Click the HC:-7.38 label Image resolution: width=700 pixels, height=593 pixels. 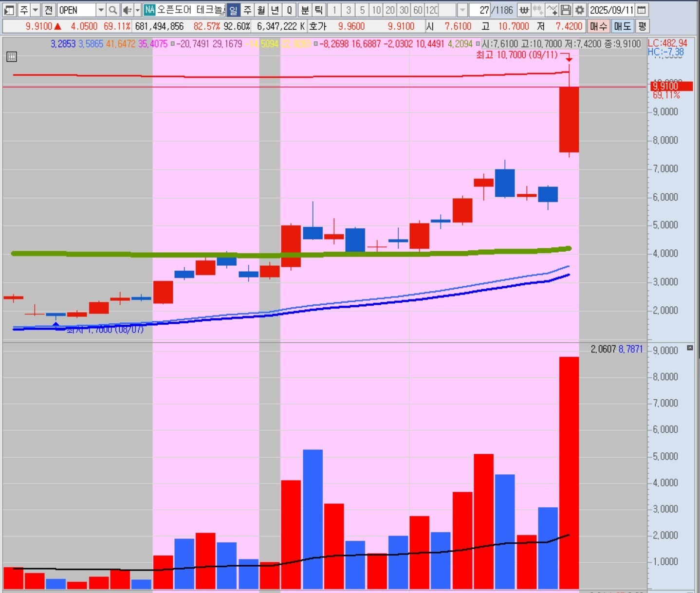666,52
